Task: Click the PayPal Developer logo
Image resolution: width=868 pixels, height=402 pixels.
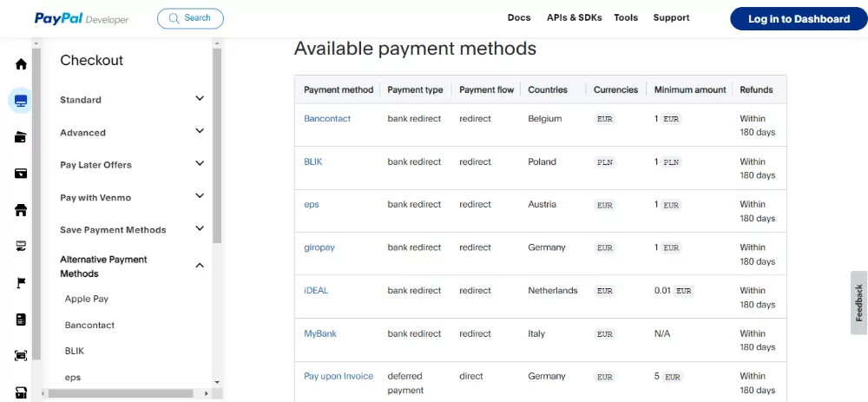Action: pos(82,18)
